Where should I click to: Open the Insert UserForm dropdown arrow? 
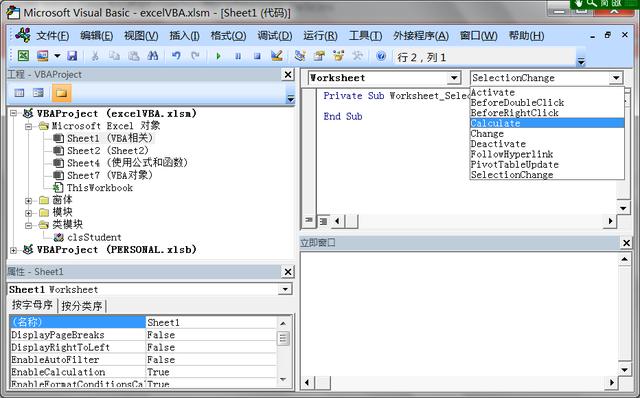[x=57, y=56]
